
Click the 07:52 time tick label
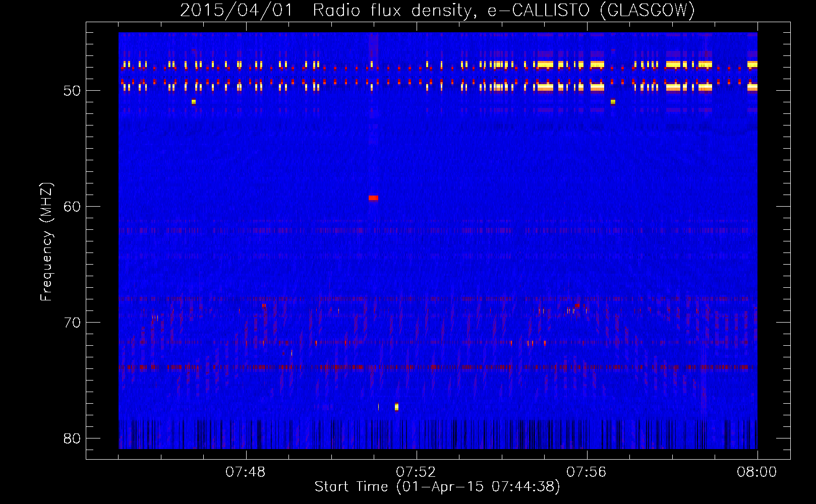click(416, 472)
